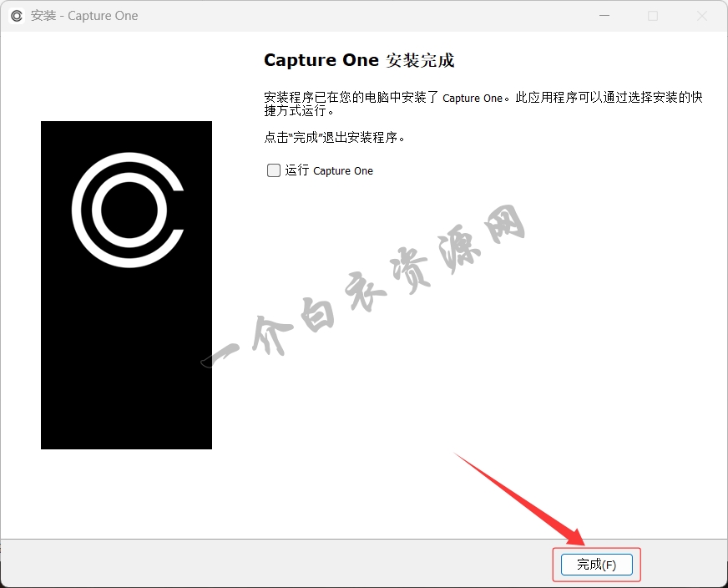Click the Capture One 安装完成 heading
This screenshot has height=588, width=728.
click(x=359, y=60)
